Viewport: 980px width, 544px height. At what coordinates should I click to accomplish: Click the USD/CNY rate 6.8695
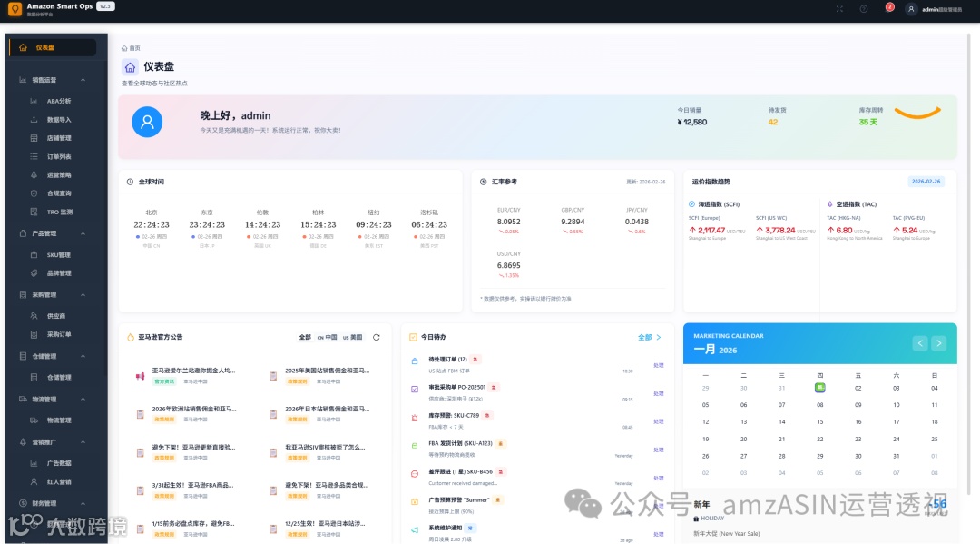click(x=509, y=265)
